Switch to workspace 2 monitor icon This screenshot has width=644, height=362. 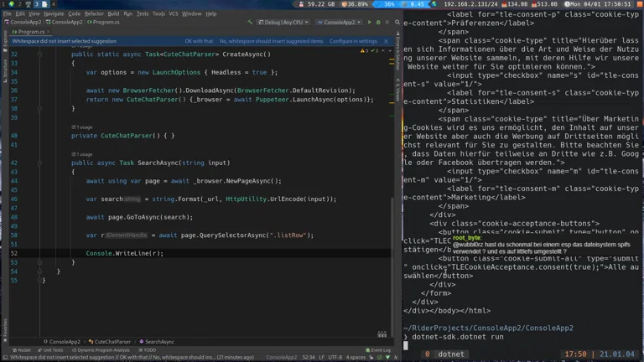click(x=29, y=3)
